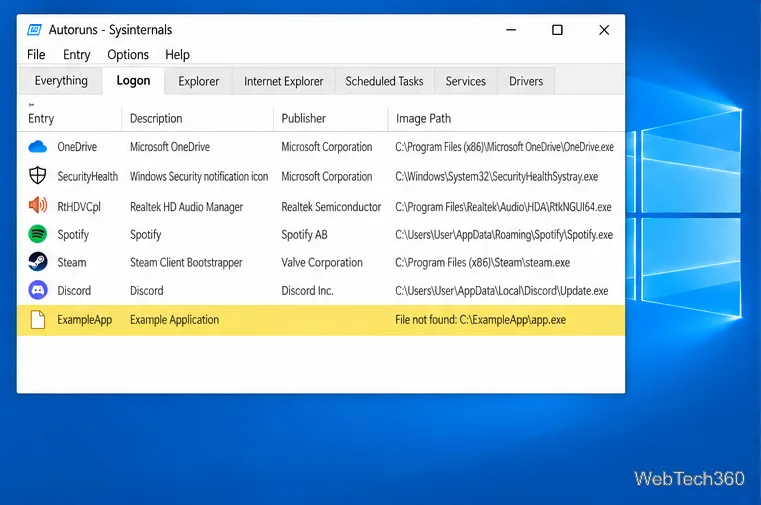Click Microsoft Corporation publisher in OneDrive row
This screenshot has height=505, width=761.
[x=327, y=147]
